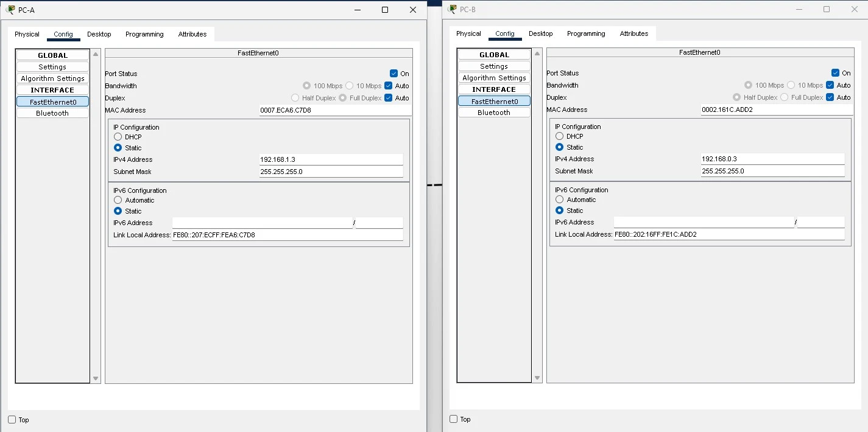Image resolution: width=868 pixels, height=432 pixels.
Task: Toggle Duplex Auto checkbox in PC-A
Action: [388, 98]
